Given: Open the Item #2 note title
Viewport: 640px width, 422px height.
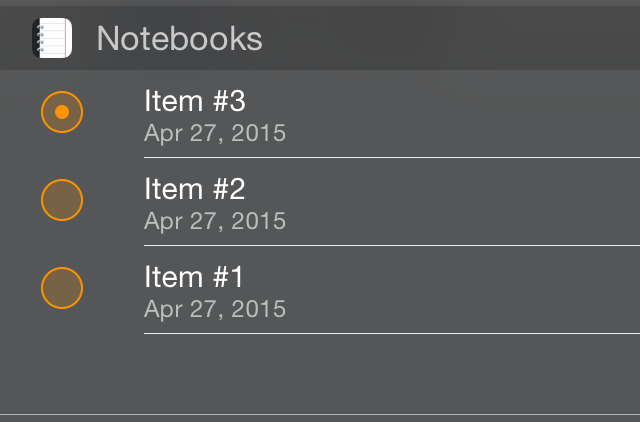Looking at the screenshot, I should click(195, 189).
